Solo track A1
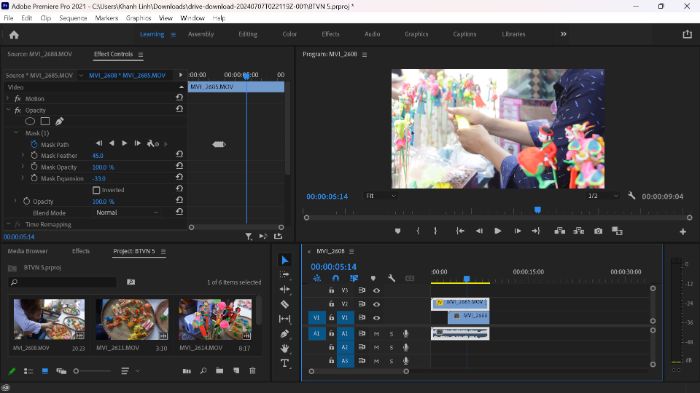 coord(392,334)
